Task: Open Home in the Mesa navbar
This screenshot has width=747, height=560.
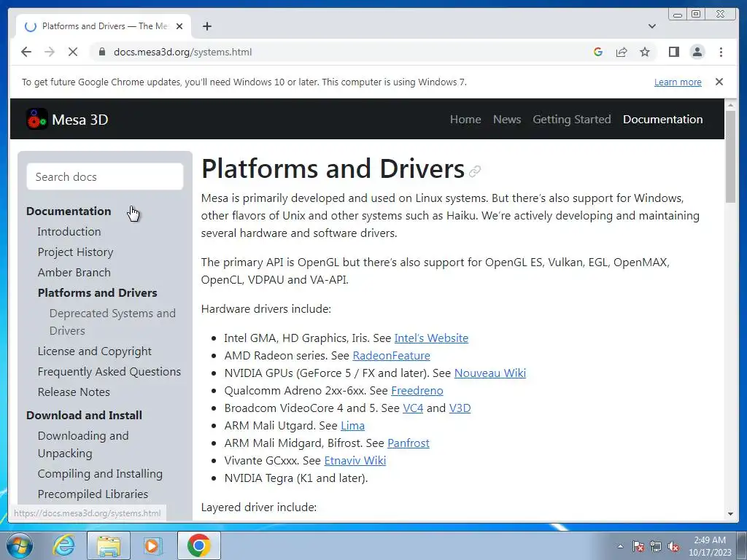Action: tap(465, 119)
